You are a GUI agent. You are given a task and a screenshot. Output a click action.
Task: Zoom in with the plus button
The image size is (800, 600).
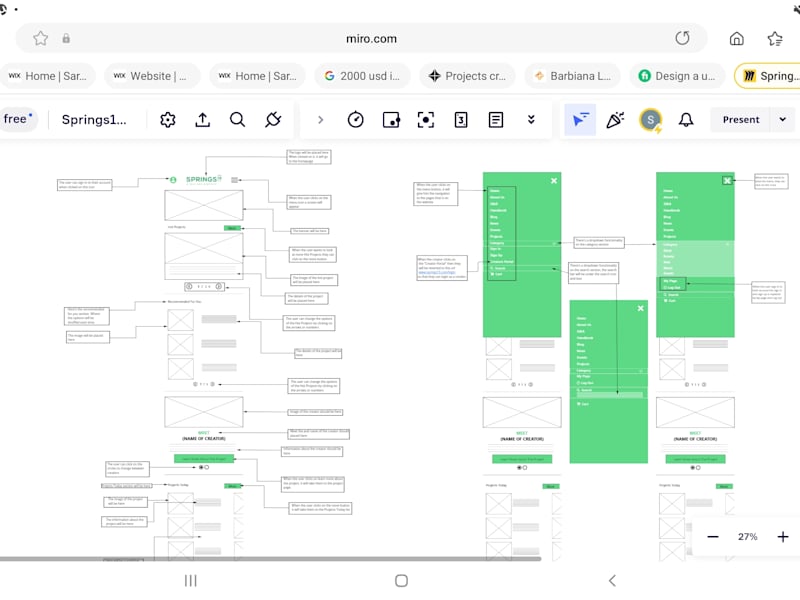tap(783, 537)
